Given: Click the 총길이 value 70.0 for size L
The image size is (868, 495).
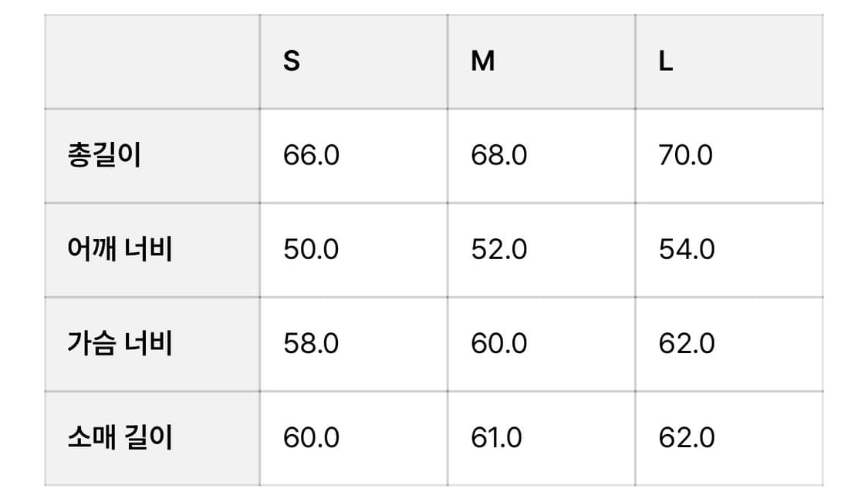Looking at the screenshot, I should pos(686,156).
